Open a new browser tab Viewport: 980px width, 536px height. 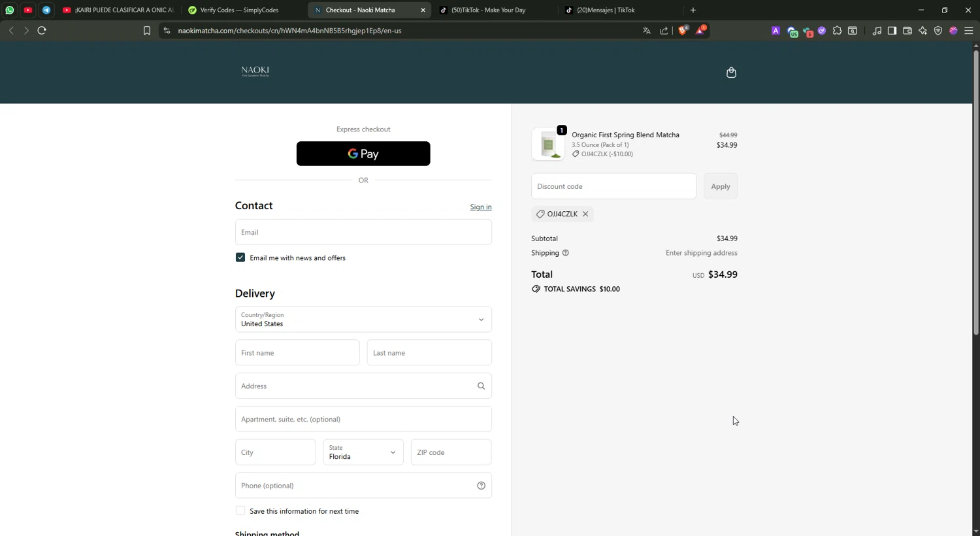coord(693,10)
